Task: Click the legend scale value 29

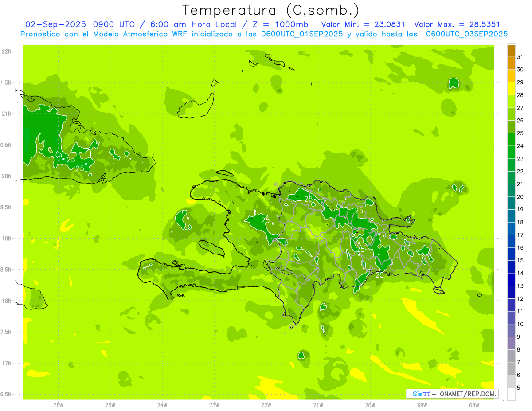Action: click(x=520, y=82)
